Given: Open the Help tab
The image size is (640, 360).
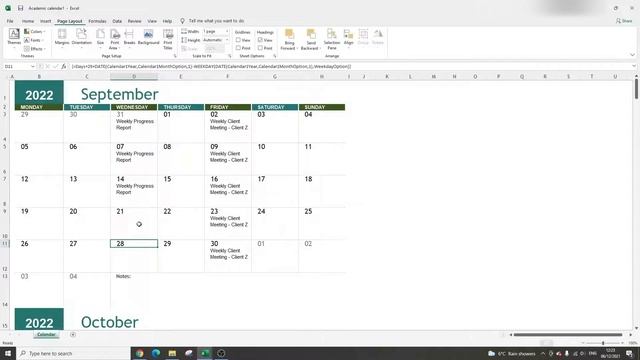Looking at the screenshot, I should coord(167,21).
